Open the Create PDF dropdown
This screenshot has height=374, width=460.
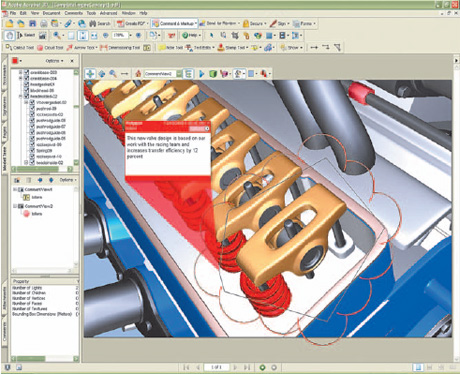click(132, 23)
